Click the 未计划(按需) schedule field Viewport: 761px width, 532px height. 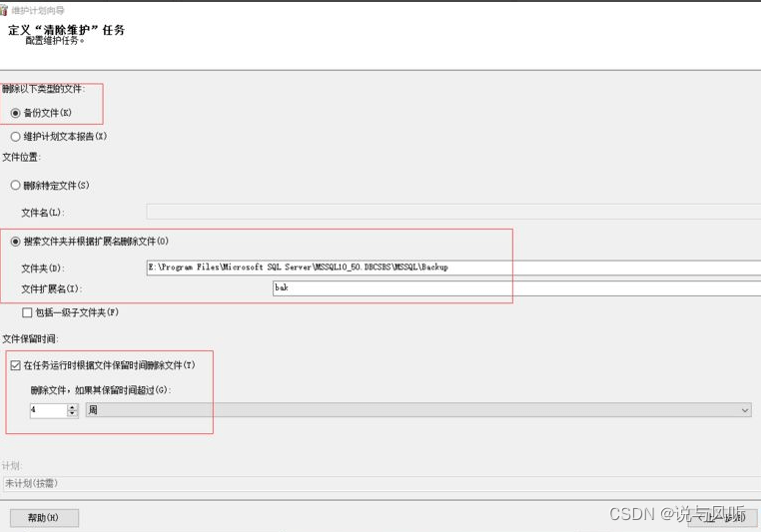[380, 483]
